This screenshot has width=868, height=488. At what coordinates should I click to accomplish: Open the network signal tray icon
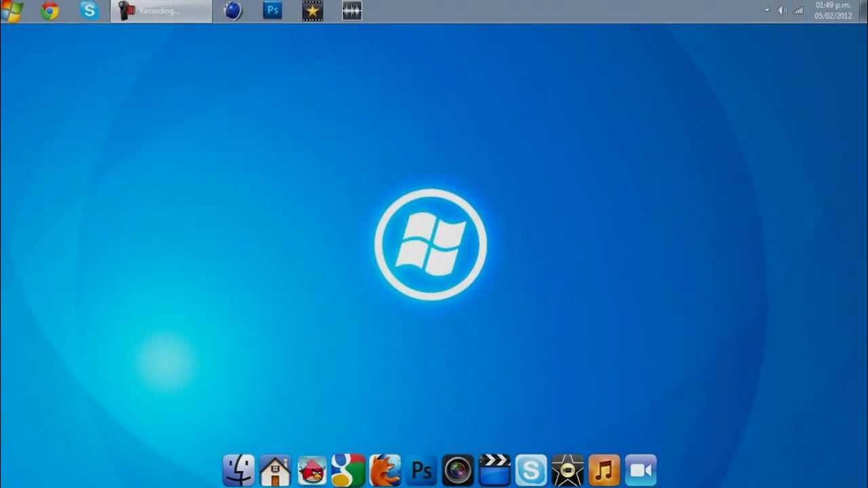pyautogui.click(x=799, y=11)
